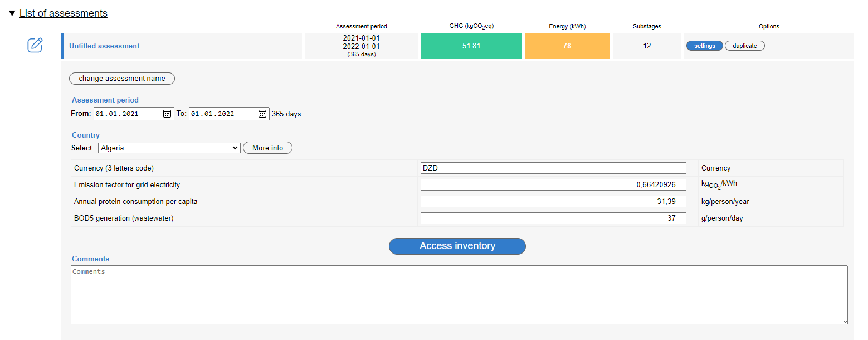Click the GHG value 51.81 cell
This screenshot has width=868, height=340.
click(x=471, y=46)
